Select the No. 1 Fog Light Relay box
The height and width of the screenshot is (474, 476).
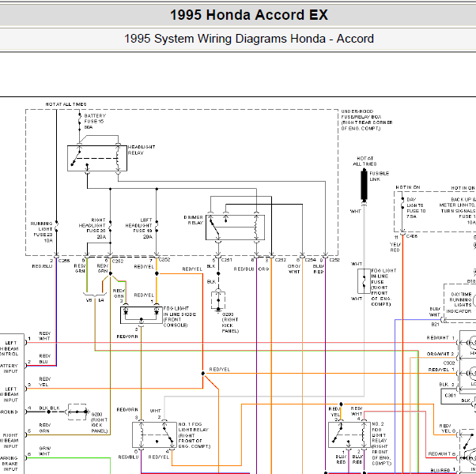154,434
